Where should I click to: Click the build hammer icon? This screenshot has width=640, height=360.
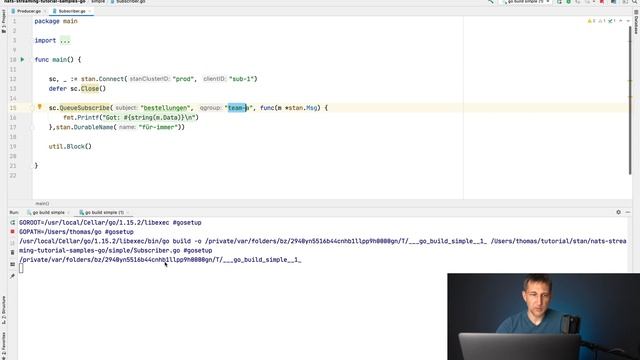[491, 2]
